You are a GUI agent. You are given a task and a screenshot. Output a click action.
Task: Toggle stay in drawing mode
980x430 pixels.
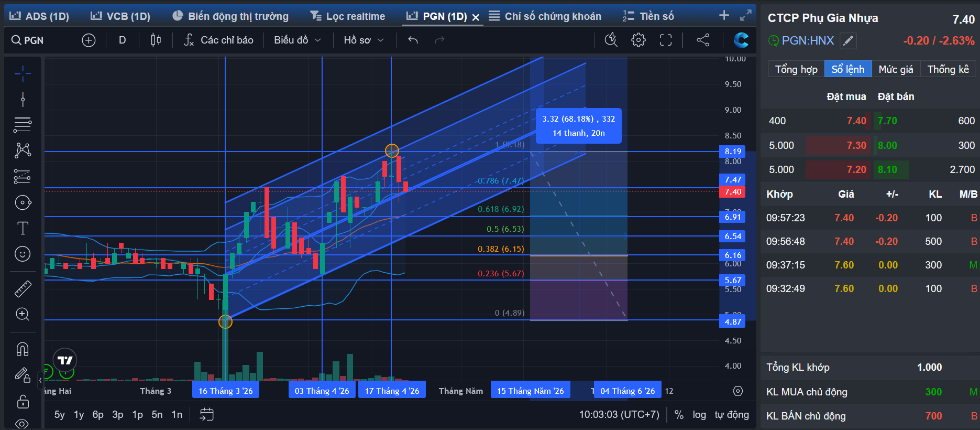pyautogui.click(x=23, y=375)
